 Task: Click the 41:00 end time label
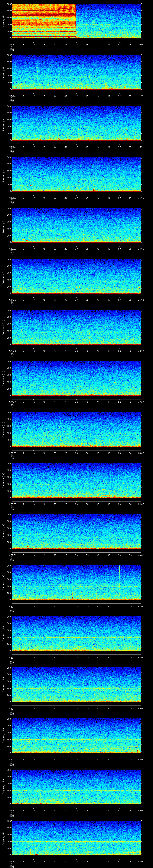[141, 606]
